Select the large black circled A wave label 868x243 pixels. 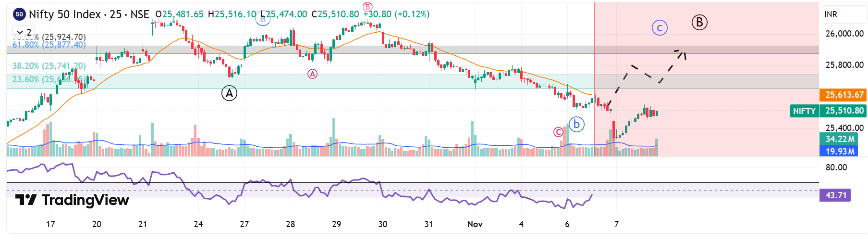pos(229,93)
